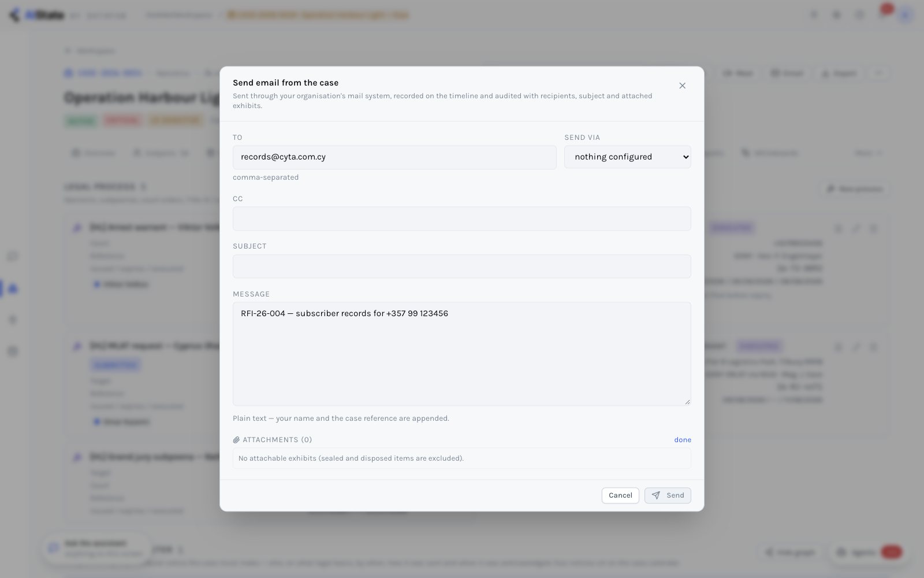The image size is (924, 578).
Task: Click the empty Subject input field
Action: click(x=461, y=266)
